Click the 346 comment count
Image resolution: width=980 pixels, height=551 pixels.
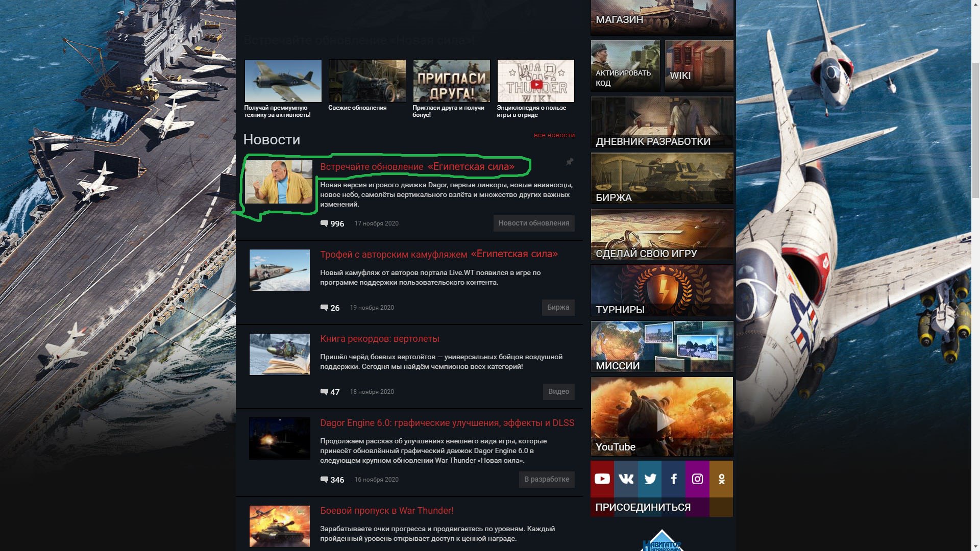[x=337, y=480]
